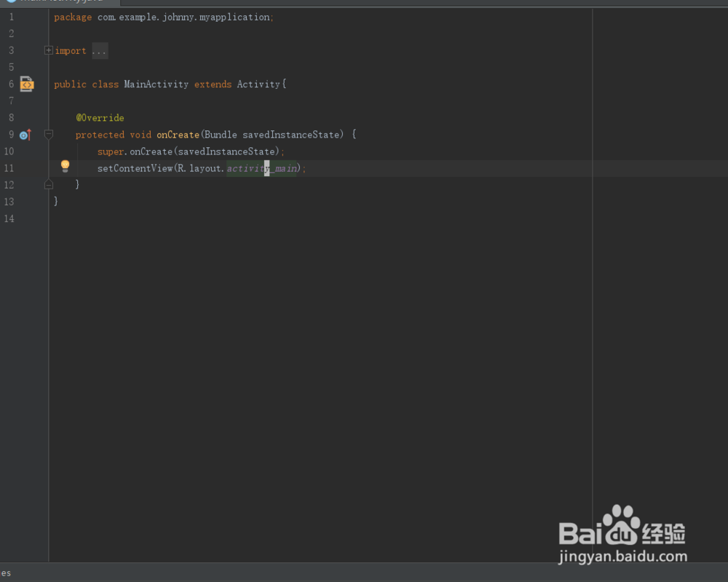Screen dimensions: 728x582
Task: Click the collapsed import ellipsis placeholder
Action: (99, 51)
